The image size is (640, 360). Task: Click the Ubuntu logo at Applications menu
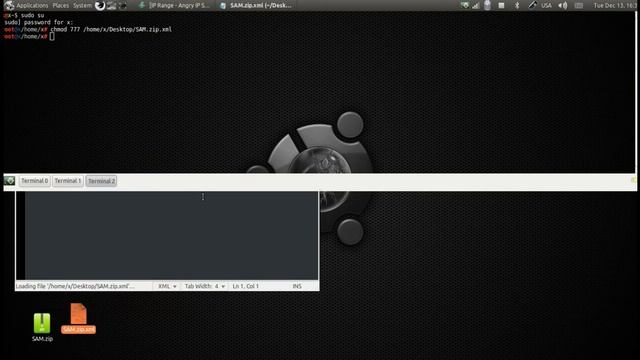point(9,5)
